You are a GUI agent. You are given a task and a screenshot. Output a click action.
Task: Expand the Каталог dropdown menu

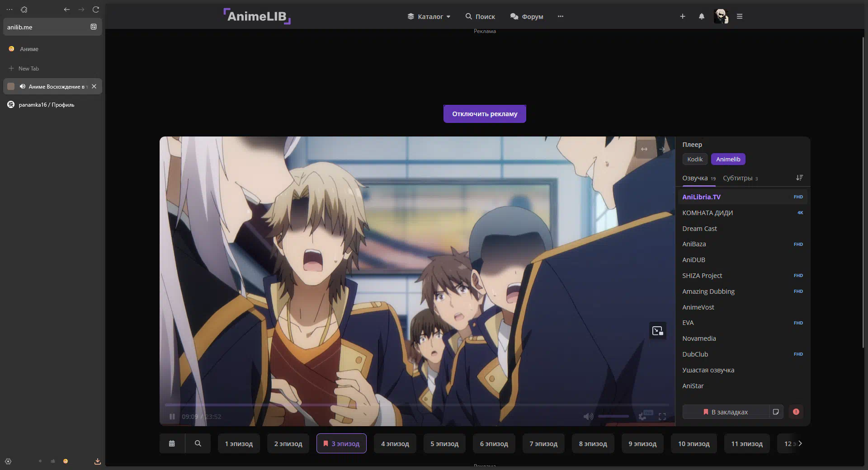[x=429, y=16]
